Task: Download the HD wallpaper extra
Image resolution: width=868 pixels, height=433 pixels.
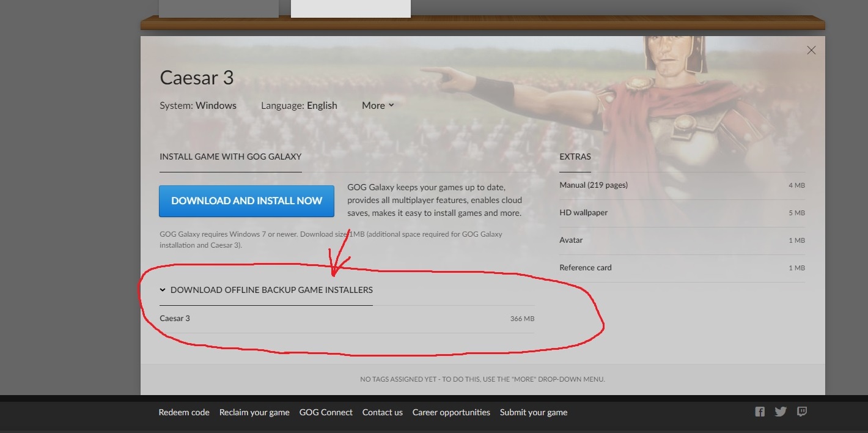Action: [x=682, y=213]
